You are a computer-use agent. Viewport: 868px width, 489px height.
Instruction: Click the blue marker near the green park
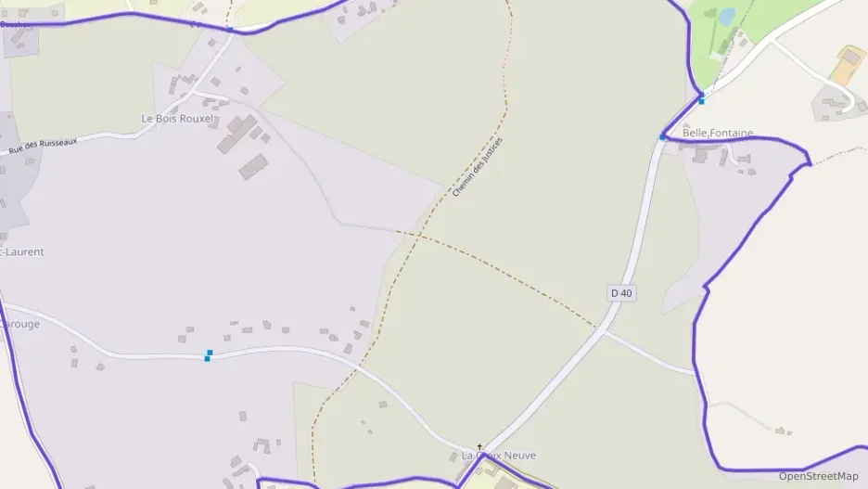click(x=701, y=98)
